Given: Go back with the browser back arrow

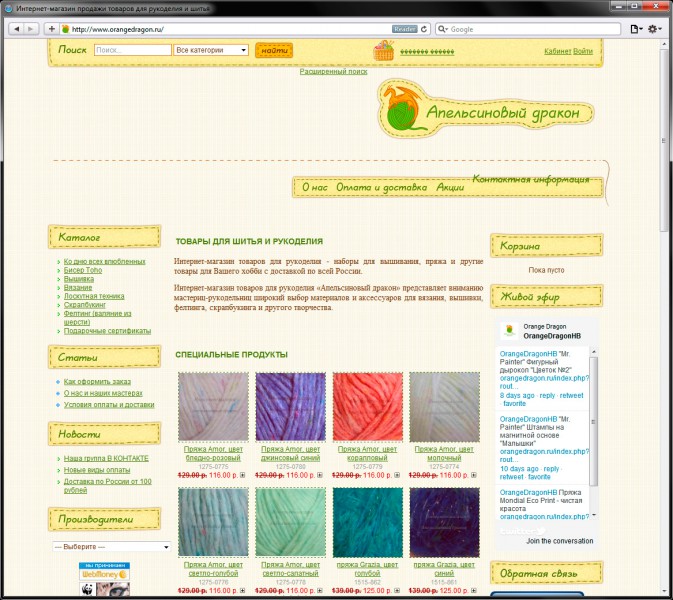Looking at the screenshot, I should tap(16, 29).
